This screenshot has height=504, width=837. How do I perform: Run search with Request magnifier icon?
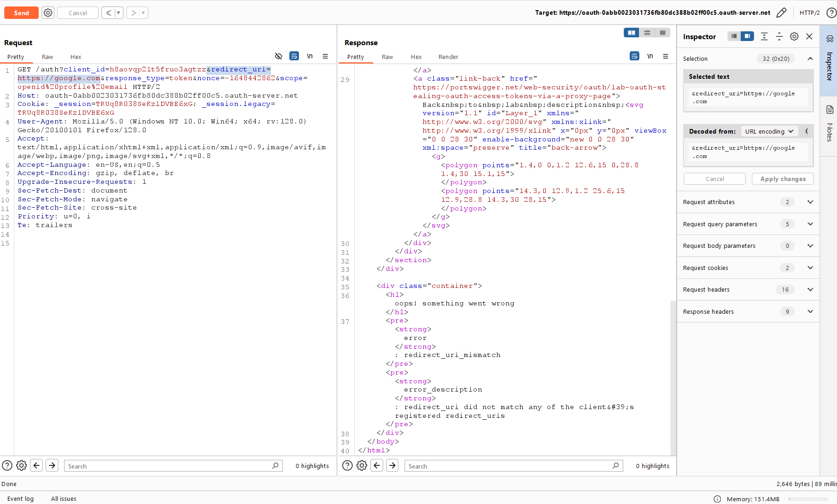pos(275,466)
